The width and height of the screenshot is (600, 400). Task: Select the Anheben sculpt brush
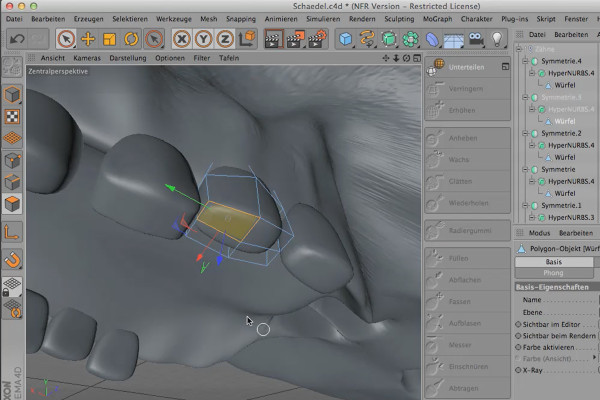467,138
